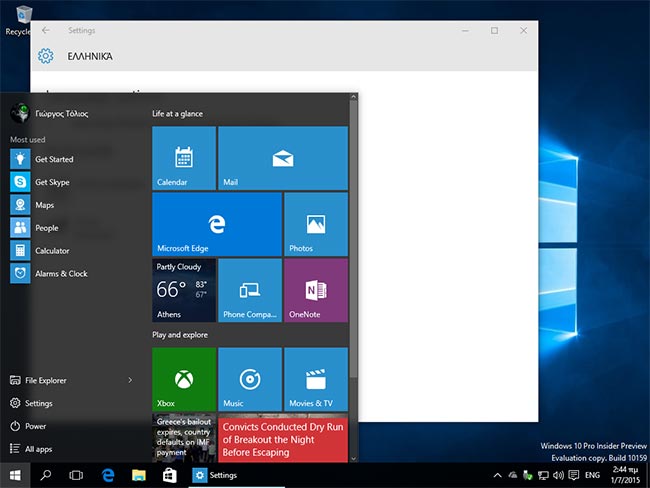Open Settings from Start menu
The height and width of the screenshot is (488, 650).
coord(31,403)
